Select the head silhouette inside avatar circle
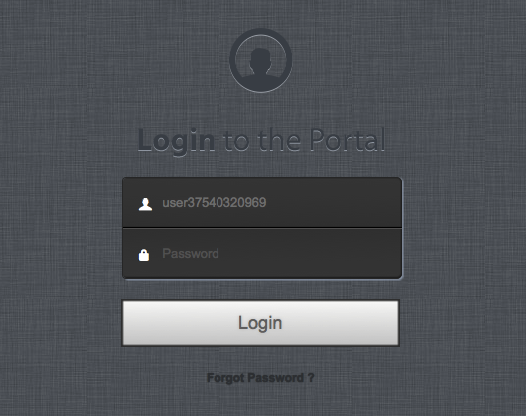The width and height of the screenshot is (526, 416). click(x=261, y=65)
